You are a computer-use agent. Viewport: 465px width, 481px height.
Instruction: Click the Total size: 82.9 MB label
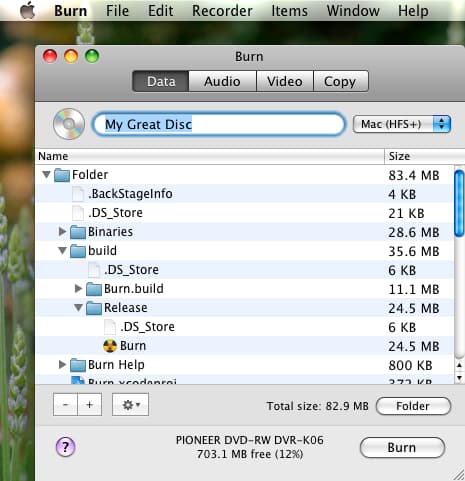pos(318,406)
